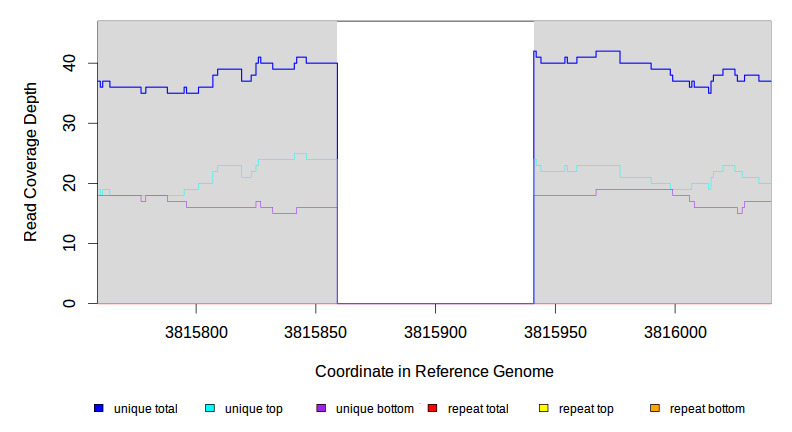The width and height of the screenshot is (792, 432).
Task: Select the 'repeat top' legend label
Action: click(x=586, y=409)
